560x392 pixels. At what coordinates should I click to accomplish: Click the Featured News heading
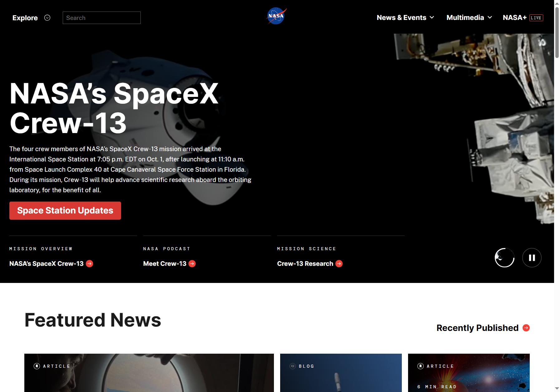[x=93, y=320]
